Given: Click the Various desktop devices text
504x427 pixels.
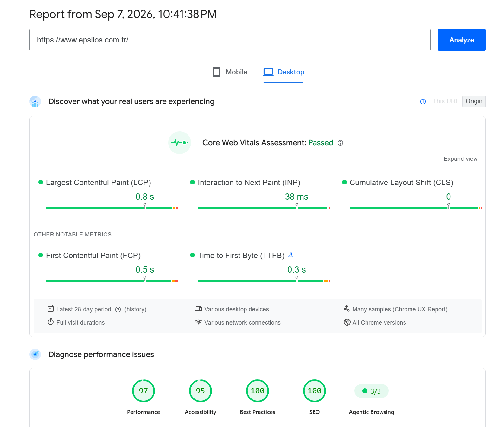Looking at the screenshot, I should (237, 309).
